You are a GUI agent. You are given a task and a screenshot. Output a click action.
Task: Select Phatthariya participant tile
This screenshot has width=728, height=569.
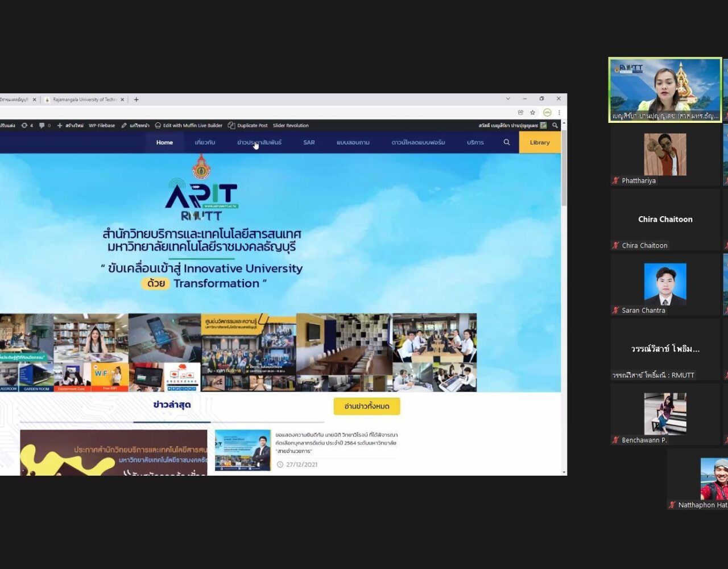click(665, 155)
